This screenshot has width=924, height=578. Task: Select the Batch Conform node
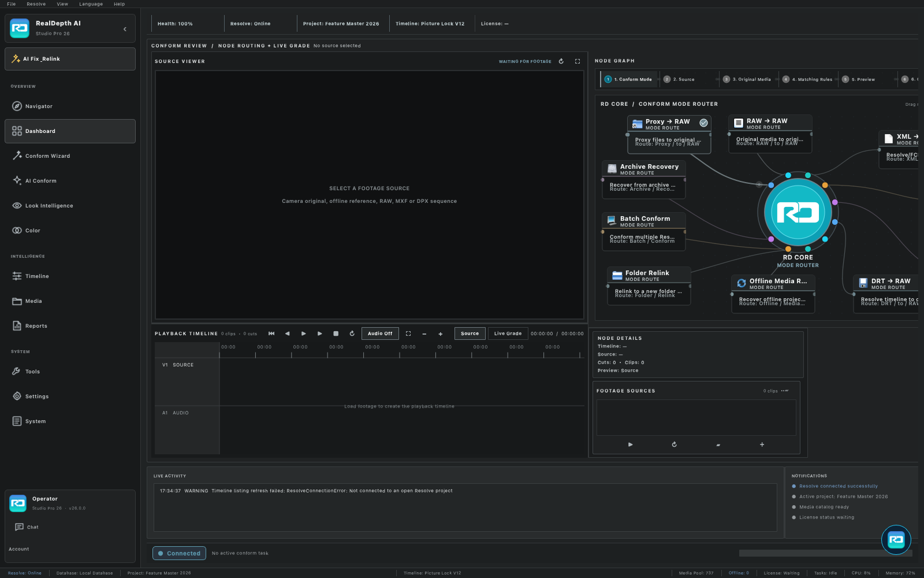click(x=644, y=232)
